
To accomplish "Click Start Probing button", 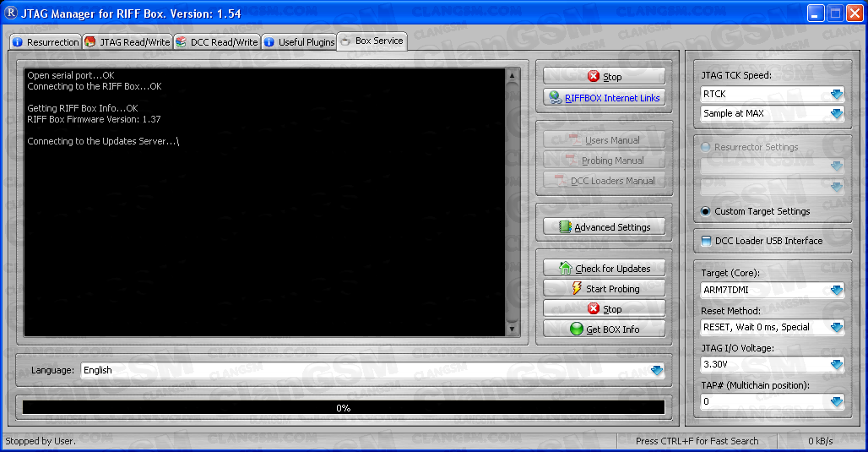I will pyautogui.click(x=604, y=289).
